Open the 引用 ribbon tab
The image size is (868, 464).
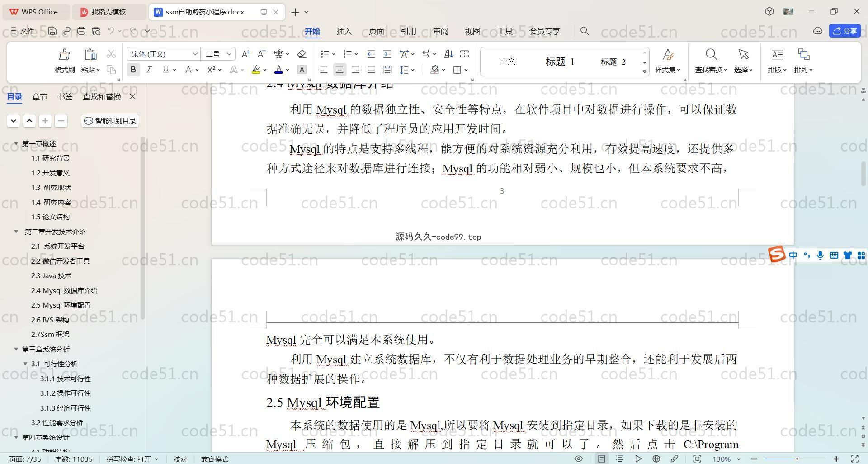(x=408, y=31)
